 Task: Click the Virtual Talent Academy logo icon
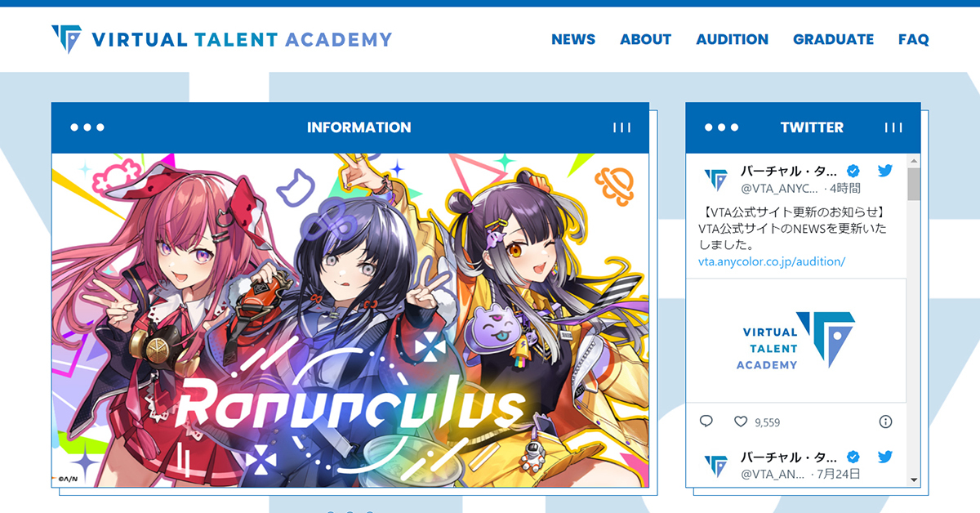tap(66, 39)
